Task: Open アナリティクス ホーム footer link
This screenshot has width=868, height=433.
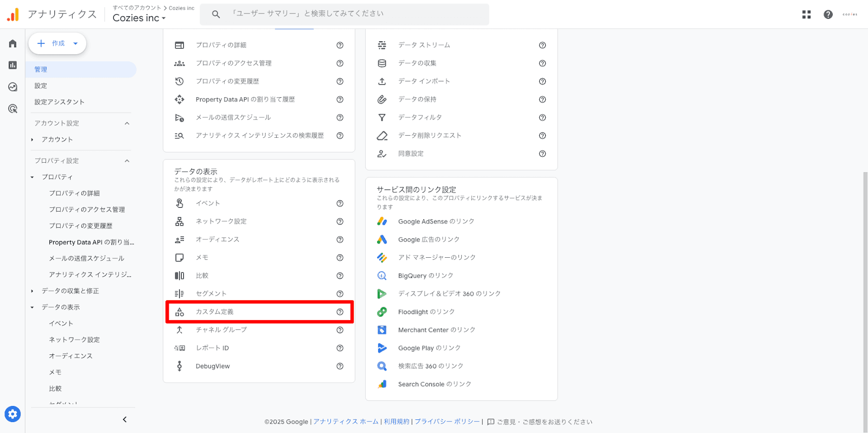Action: pyautogui.click(x=346, y=422)
